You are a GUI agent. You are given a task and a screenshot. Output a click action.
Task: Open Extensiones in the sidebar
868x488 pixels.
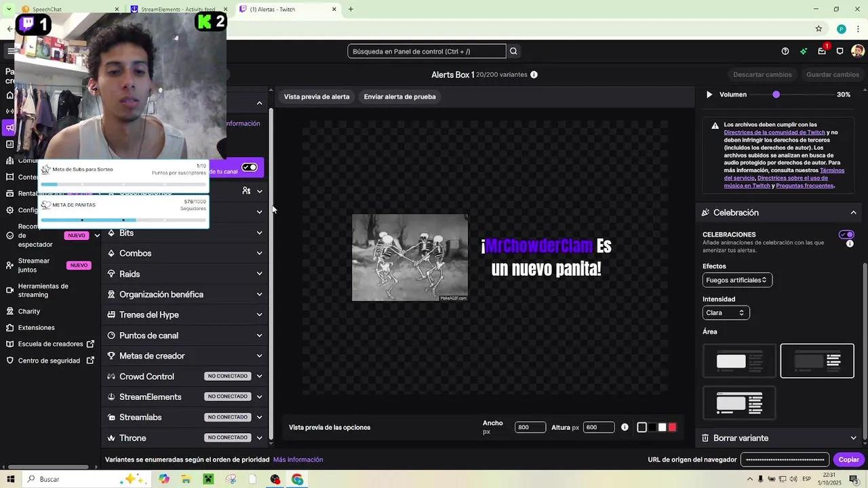(x=37, y=327)
